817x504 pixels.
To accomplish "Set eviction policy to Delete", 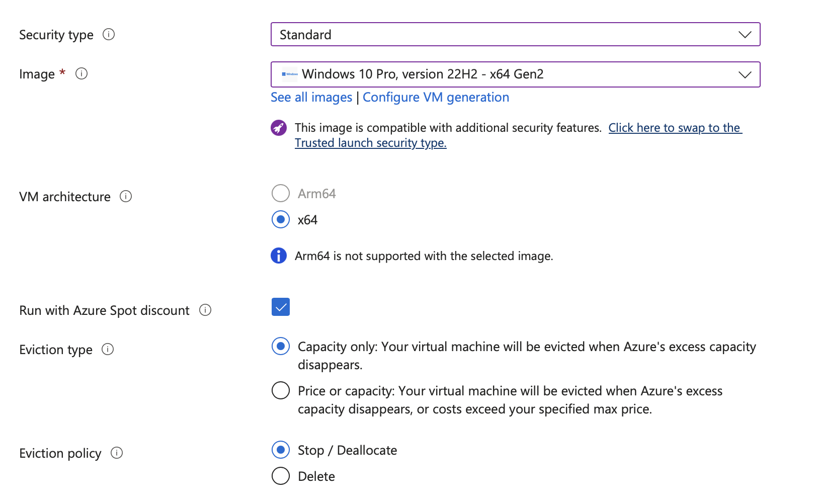I will click(281, 476).
